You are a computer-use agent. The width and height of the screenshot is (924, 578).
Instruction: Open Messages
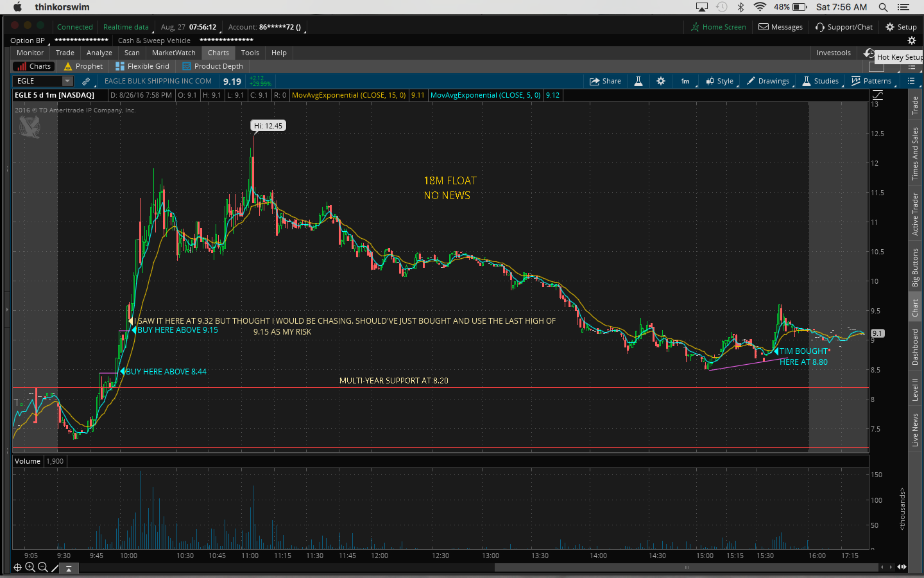781,27
